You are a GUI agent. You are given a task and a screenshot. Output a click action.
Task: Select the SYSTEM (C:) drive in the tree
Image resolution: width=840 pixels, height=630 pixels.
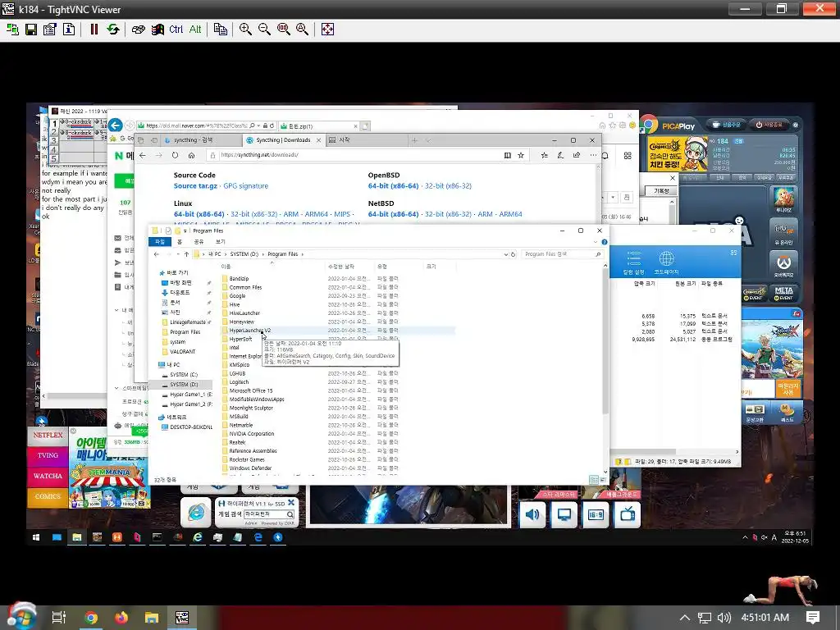(184, 375)
